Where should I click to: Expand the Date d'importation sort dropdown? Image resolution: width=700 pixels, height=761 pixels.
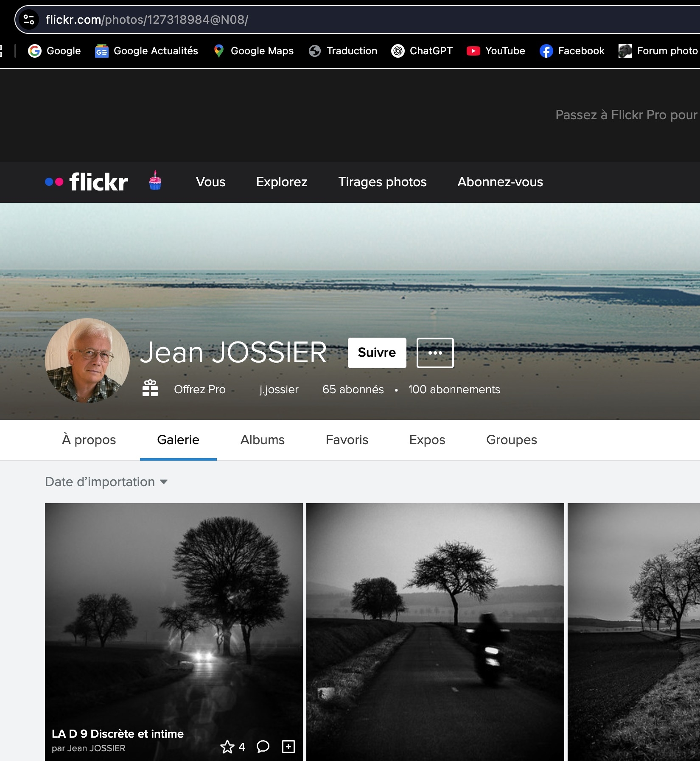pyautogui.click(x=106, y=482)
